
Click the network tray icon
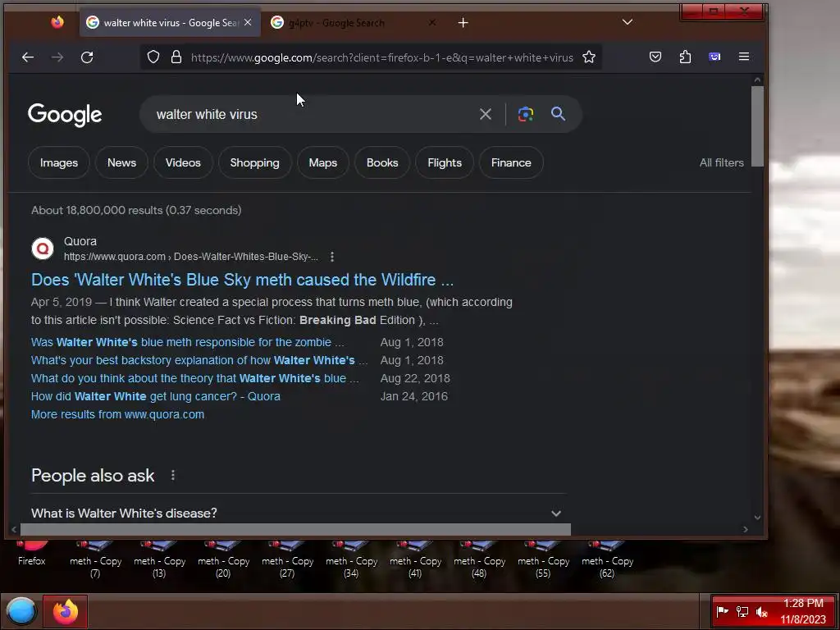(742, 611)
